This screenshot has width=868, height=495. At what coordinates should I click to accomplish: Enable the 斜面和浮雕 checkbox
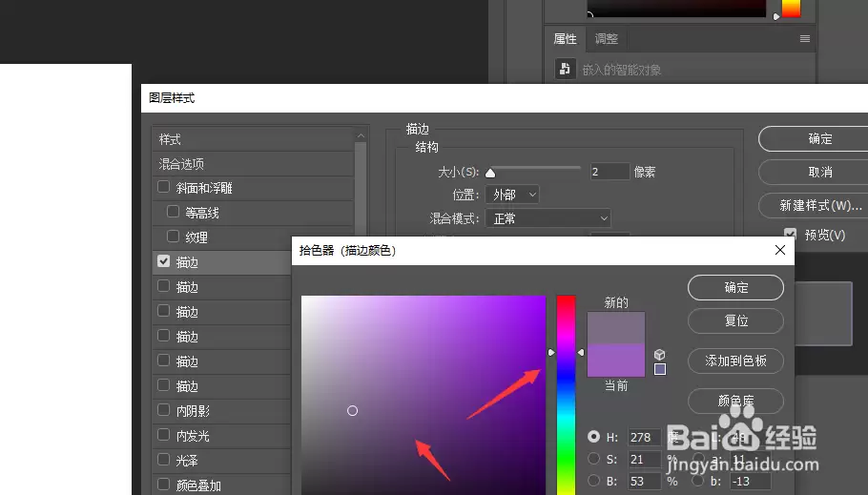163,187
